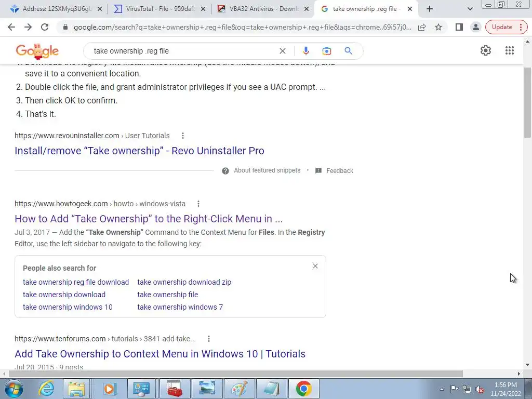The height and width of the screenshot is (399, 532).
Task: Open the Google apps grid
Action: 509,50
